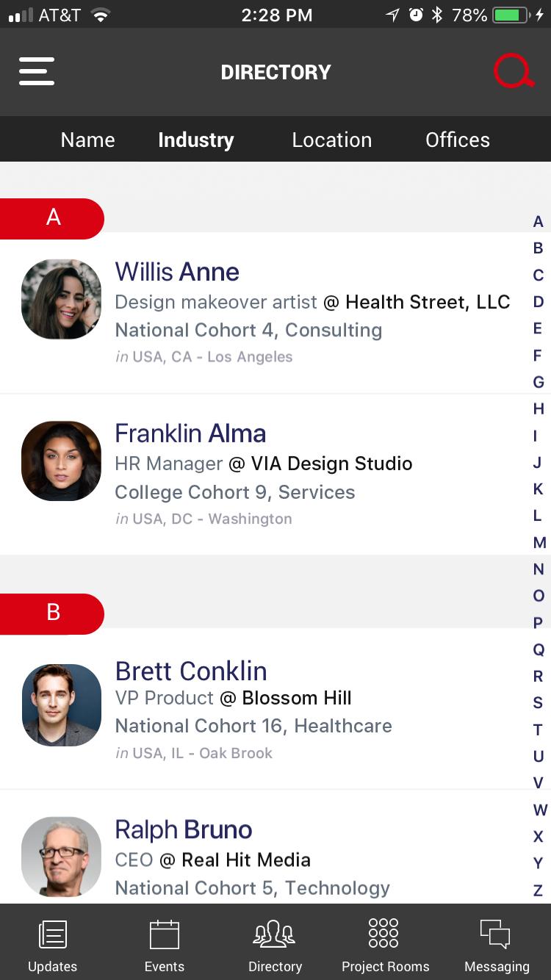Viewport: 551px width, 980px height.
Task: Switch to the Location tab
Action: click(332, 140)
